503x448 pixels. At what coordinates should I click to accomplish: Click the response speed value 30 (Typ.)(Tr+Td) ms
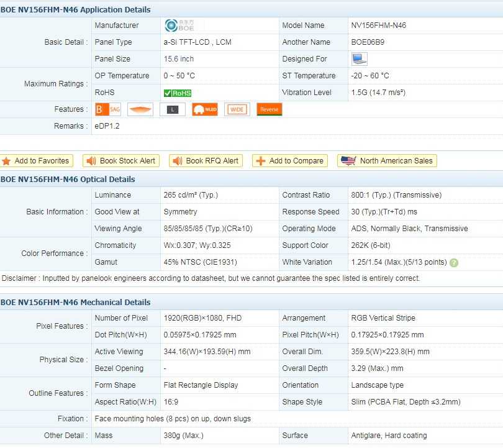[x=384, y=212]
